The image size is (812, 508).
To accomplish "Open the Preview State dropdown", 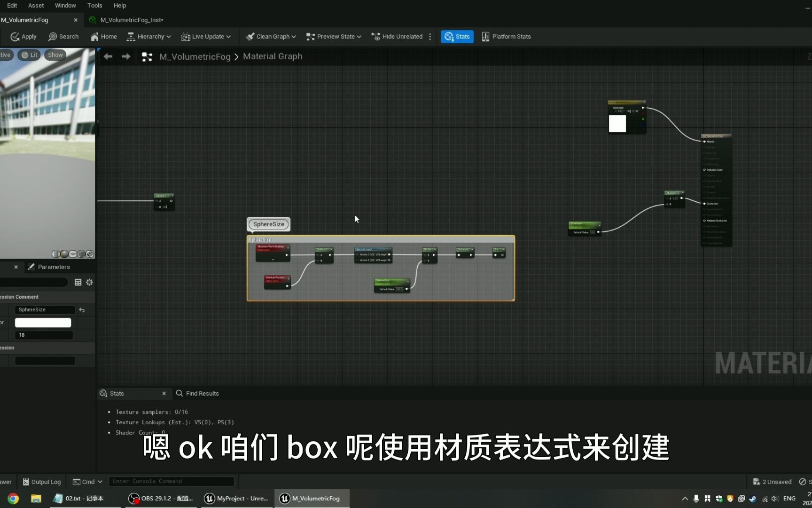I will pos(333,36).
